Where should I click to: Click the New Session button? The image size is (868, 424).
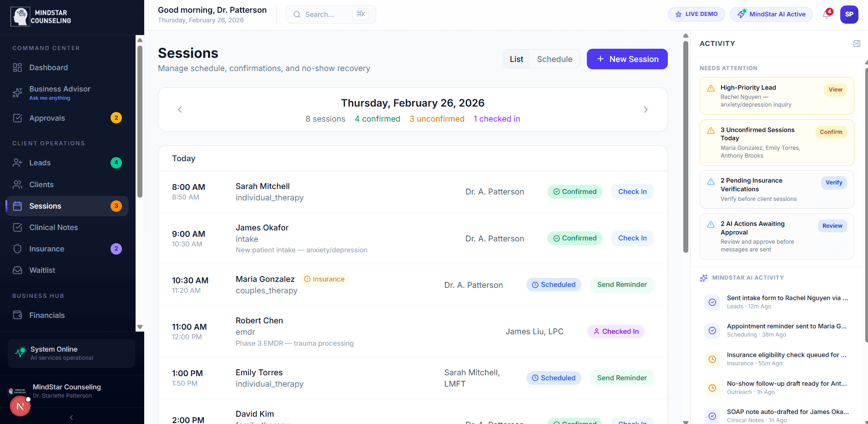(627, 59)
